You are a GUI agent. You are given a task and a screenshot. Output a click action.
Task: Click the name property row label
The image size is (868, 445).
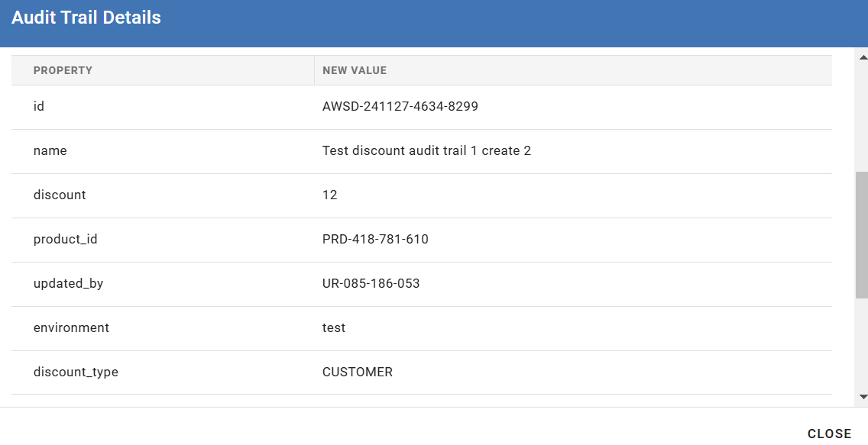pos(50,150)
